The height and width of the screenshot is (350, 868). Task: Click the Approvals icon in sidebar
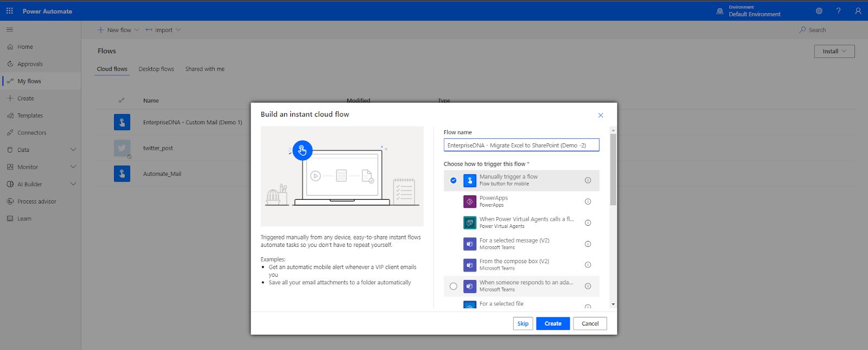[x=10, y=64]
